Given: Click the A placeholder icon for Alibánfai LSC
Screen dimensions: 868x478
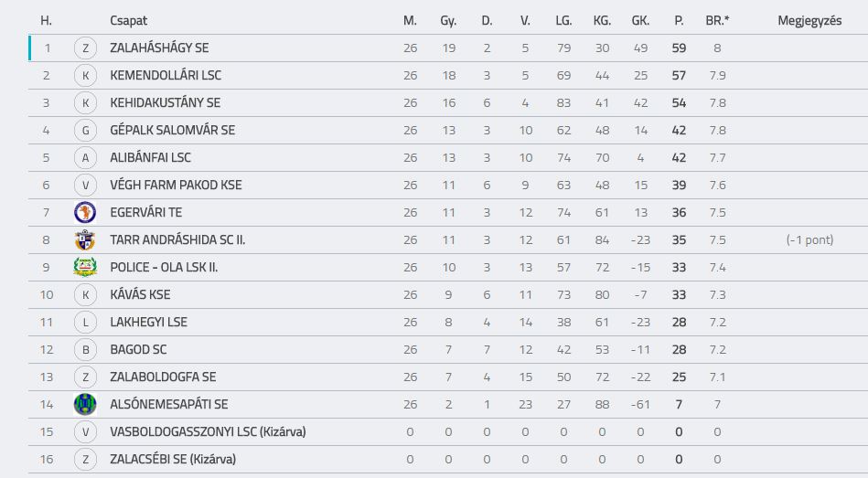Looking at the screenshot, I should (85, 158).
